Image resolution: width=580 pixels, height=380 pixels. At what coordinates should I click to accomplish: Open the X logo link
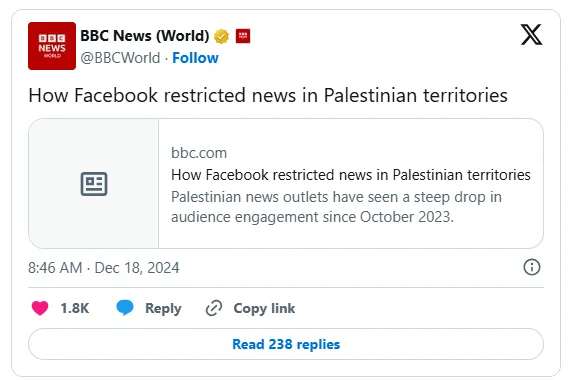click(531, 35)
